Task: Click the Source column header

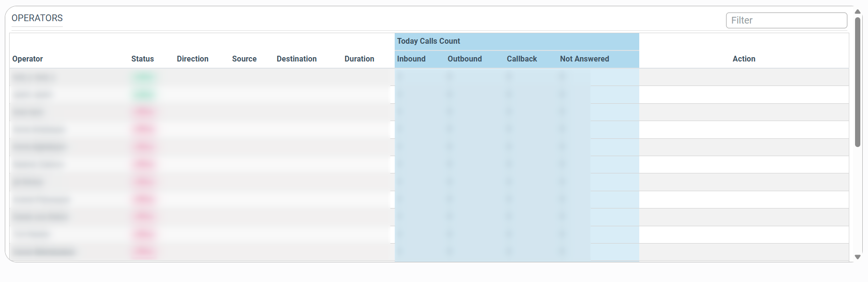Action: (x=244, y=59)
